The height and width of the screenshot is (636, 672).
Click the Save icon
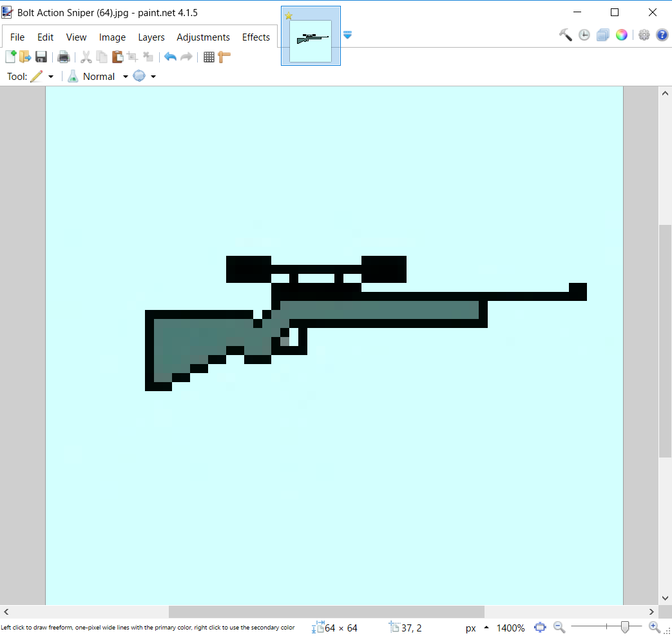coord(41,57)
